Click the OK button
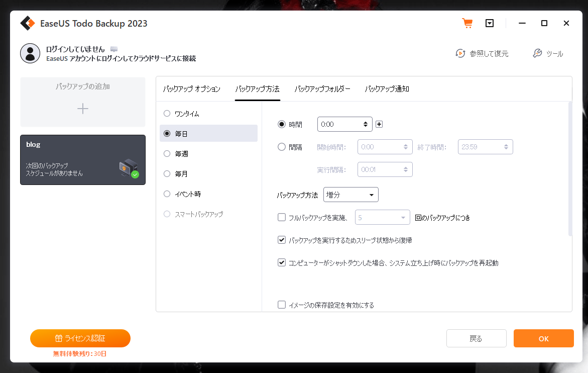The height and width of the screenshot is (373, 588). coord(543,338)
